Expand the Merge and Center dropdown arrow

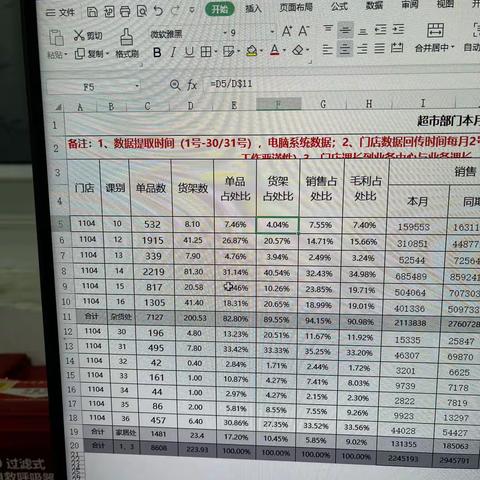452,47
